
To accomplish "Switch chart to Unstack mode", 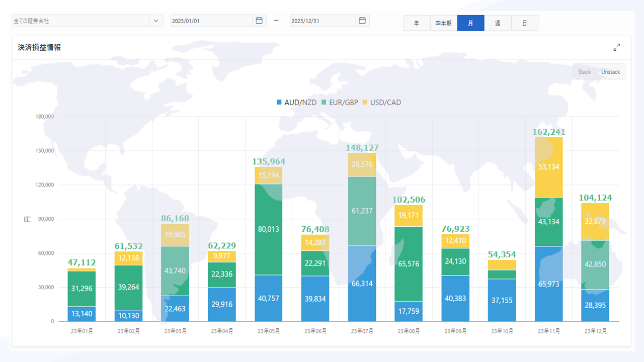I will point(611,72).
